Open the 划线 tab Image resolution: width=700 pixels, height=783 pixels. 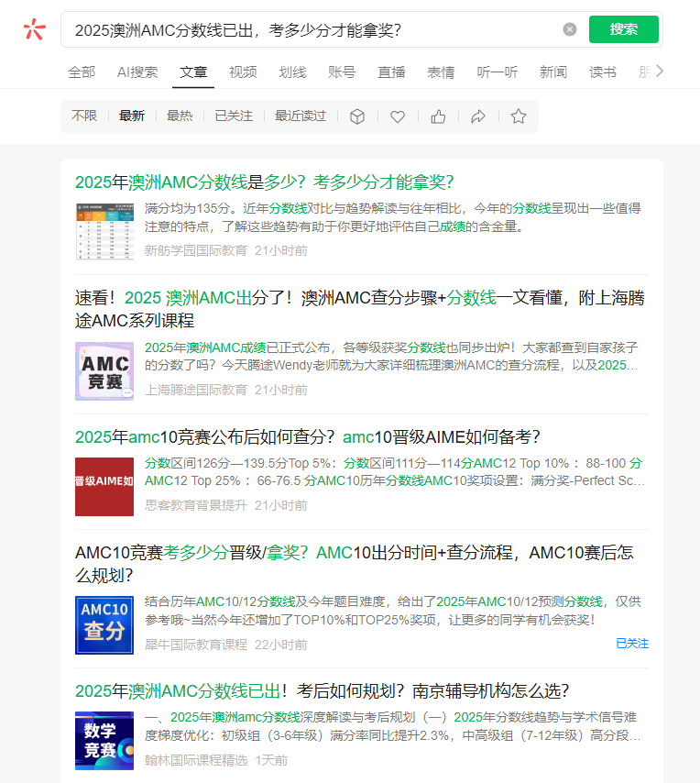click(x=292, y=72)
